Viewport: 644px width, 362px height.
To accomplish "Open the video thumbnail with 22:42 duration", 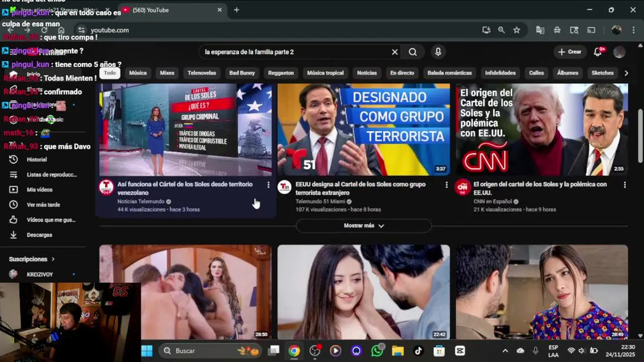I will click(x=363, y=292).
